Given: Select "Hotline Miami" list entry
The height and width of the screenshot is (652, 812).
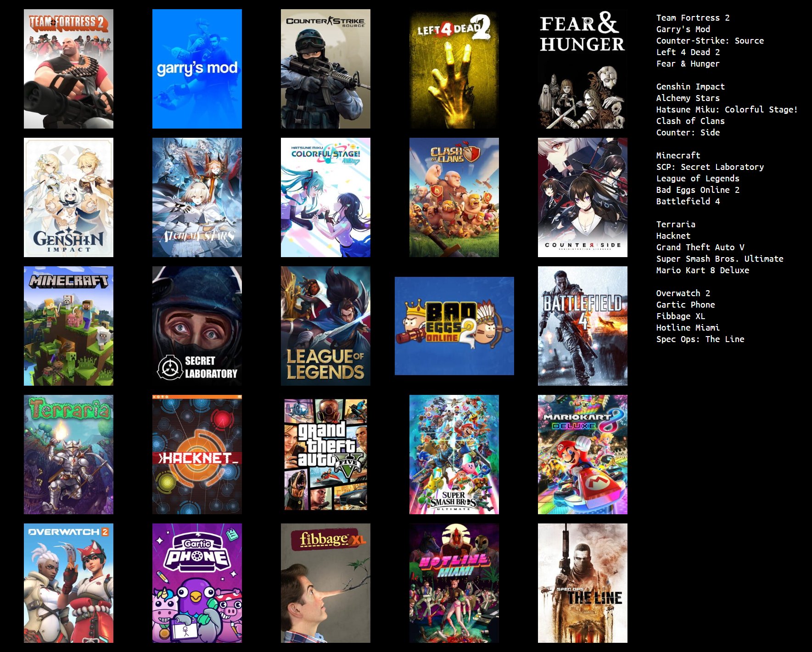Looking at the screenshot, I should click(x=688, y=328).
